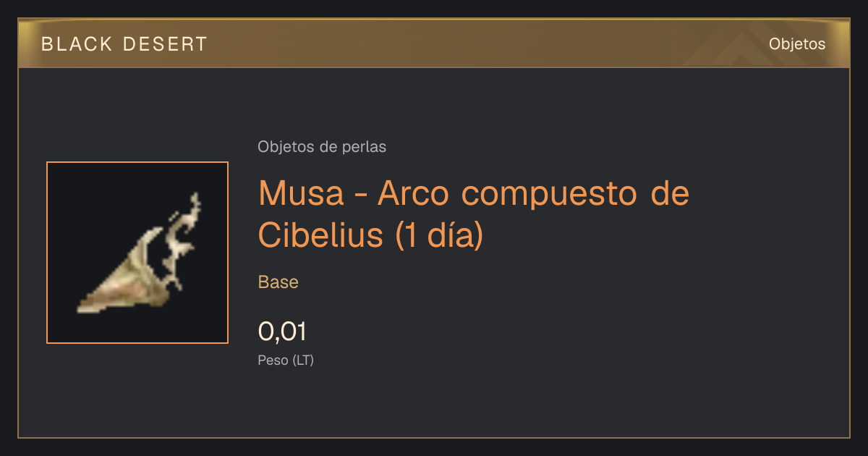This screenshot has width=868, height=456.
Task: Click the Base grade label
Action: [x=278, y=282]
